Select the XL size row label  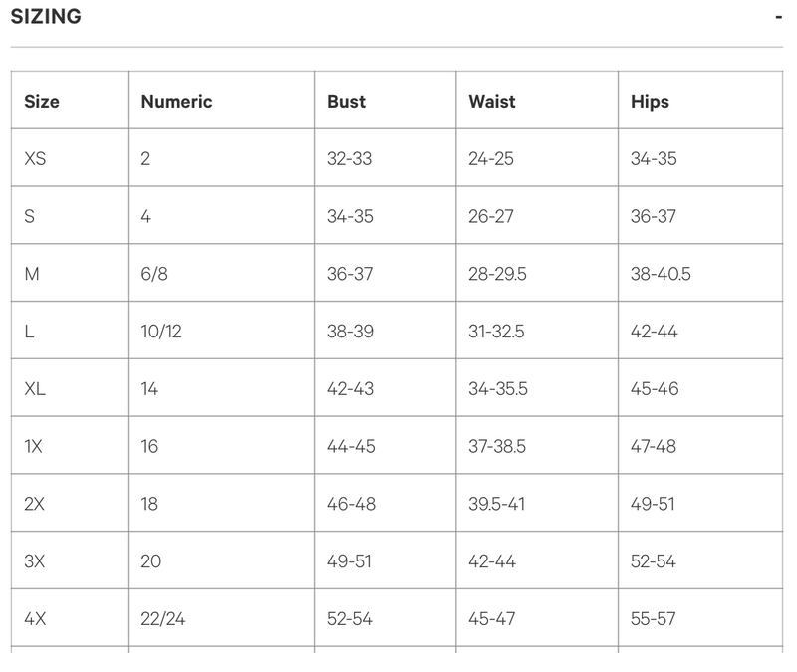35,388
